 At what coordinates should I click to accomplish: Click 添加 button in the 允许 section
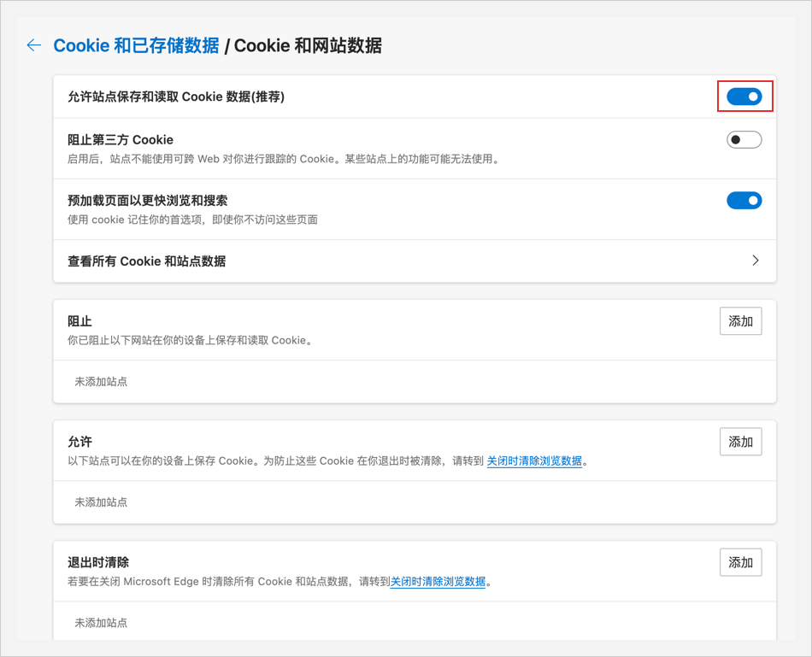740,442
